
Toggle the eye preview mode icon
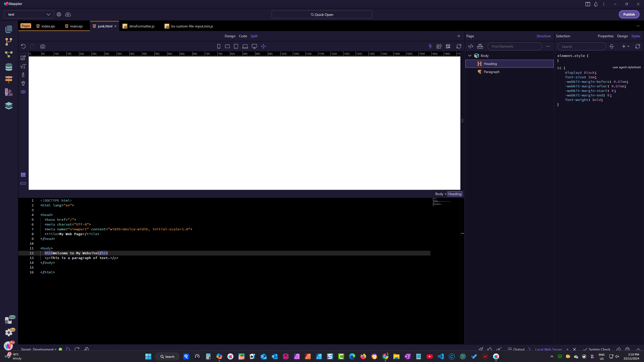point(23,92)
